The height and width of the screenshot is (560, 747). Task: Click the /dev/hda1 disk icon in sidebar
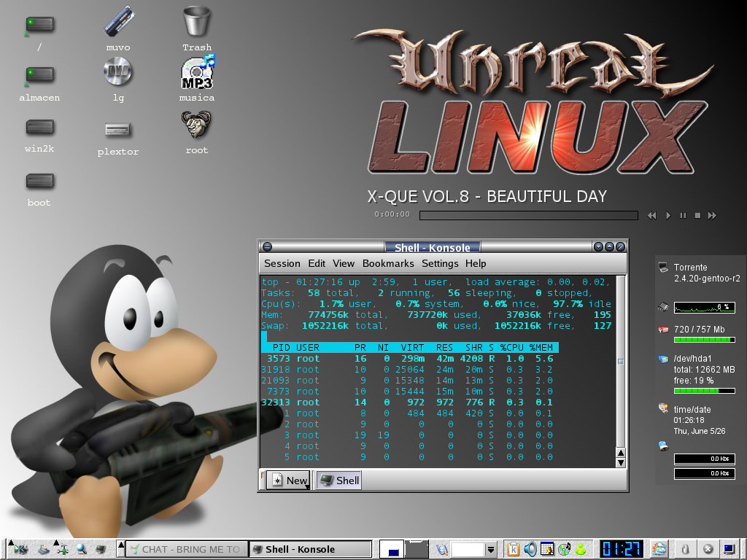pos(663,359)
